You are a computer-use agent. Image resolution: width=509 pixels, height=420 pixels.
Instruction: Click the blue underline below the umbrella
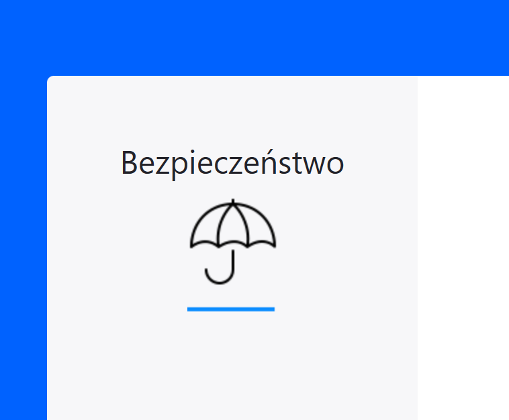[x=231, y=309]
